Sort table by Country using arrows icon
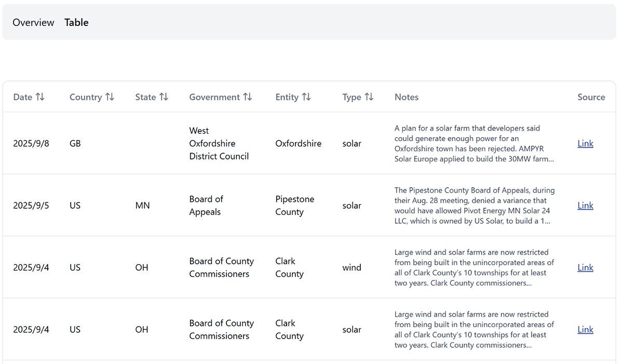This screenshot has width=623, height=364. coord(110,97)
